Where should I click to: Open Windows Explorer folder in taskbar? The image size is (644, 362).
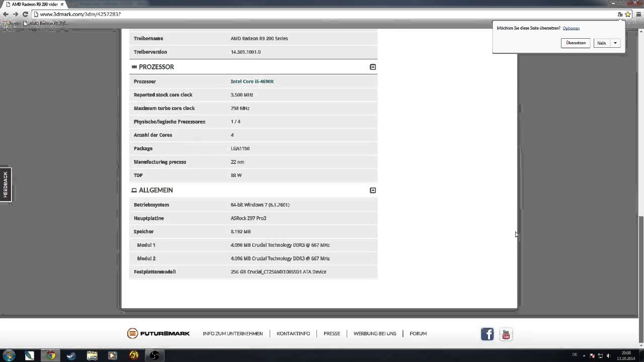tap(92, 355)
